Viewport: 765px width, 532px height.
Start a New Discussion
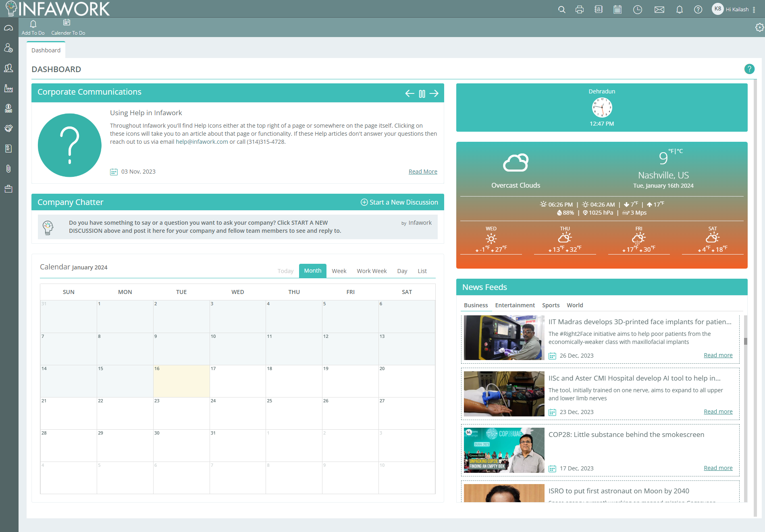tap(399, 202)
